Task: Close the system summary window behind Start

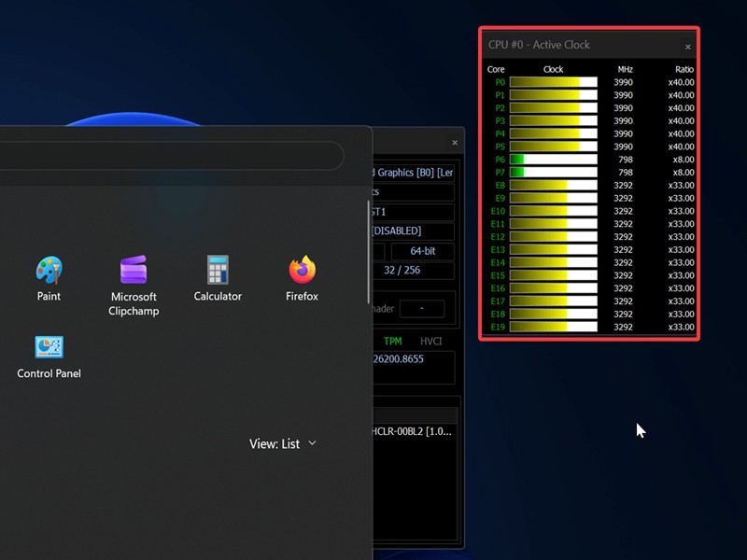Action: tap(455, 143)
